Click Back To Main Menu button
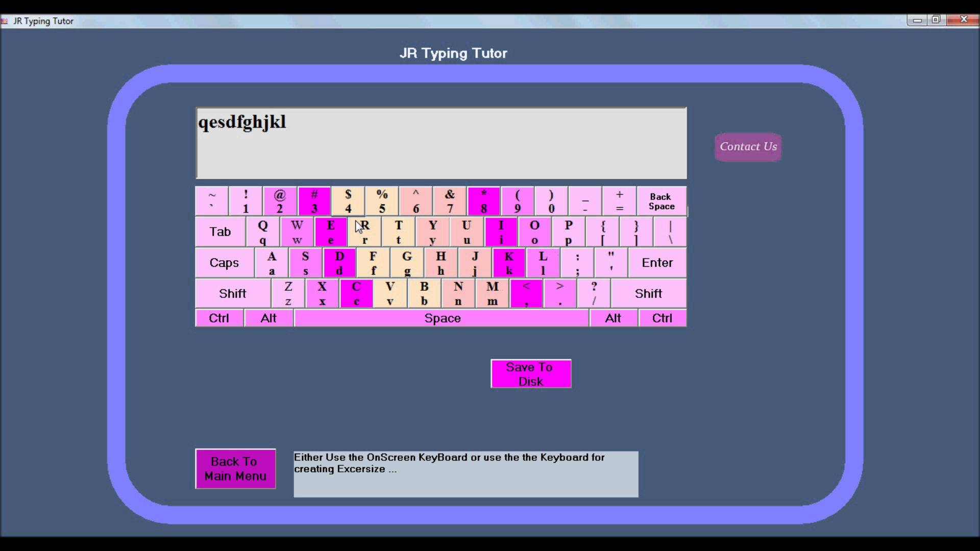 (236, 469)
